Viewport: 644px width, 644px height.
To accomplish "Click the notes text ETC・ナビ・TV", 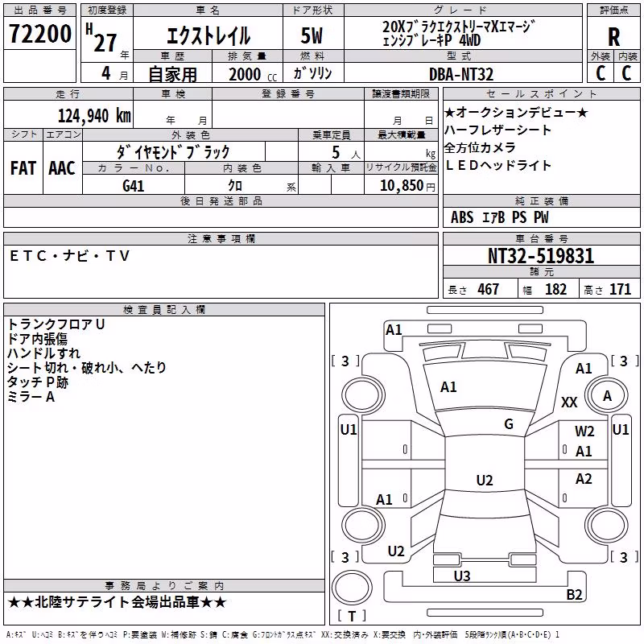I will (x=69, y=256).
